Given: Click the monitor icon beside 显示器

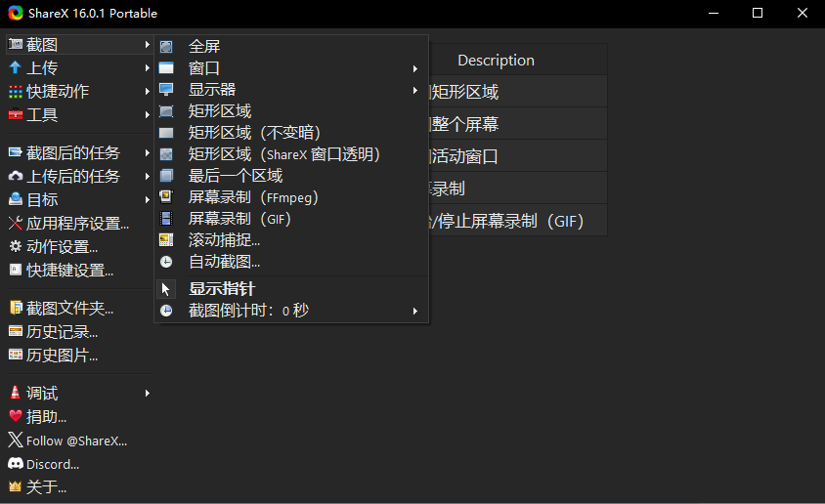Looking at the screenshot, I should pos(166,89).
